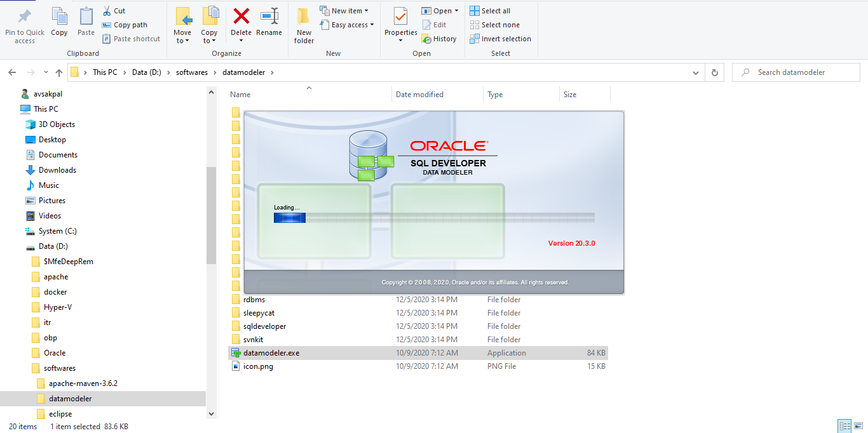Open Videos in navigation pane
This screenshot has width=868, height=433.
50,216
